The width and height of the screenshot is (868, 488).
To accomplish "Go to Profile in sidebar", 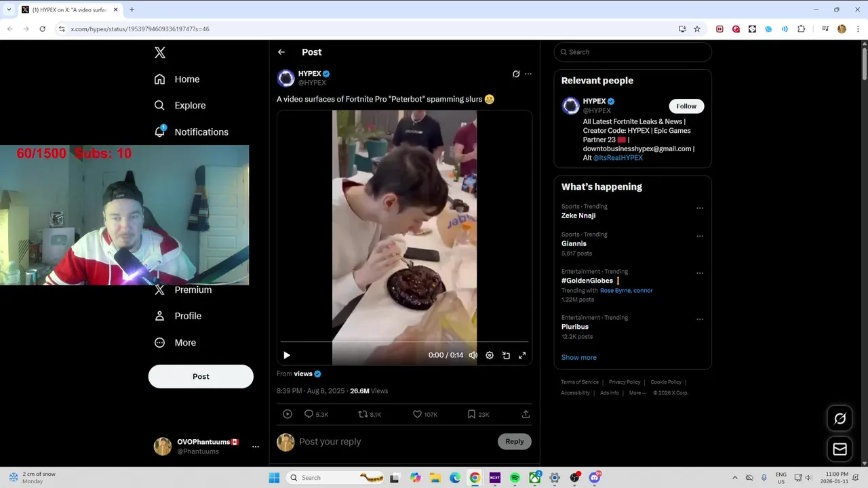I will coord(178,316).
